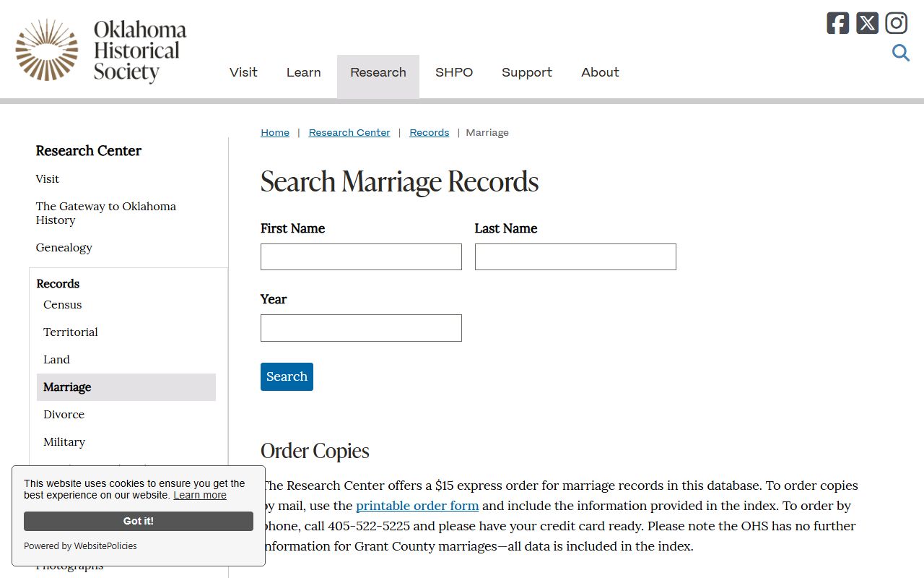Open The Gateway to Oklahoma History link

point(106,213)
